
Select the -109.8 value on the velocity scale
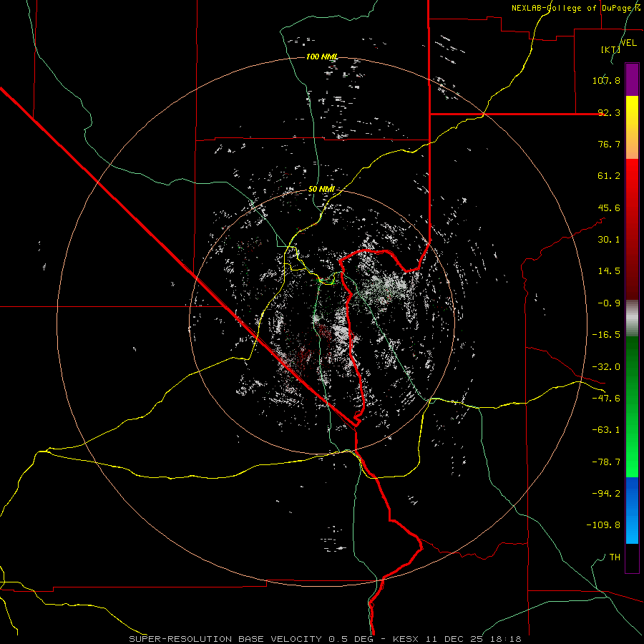pos(603,525)
